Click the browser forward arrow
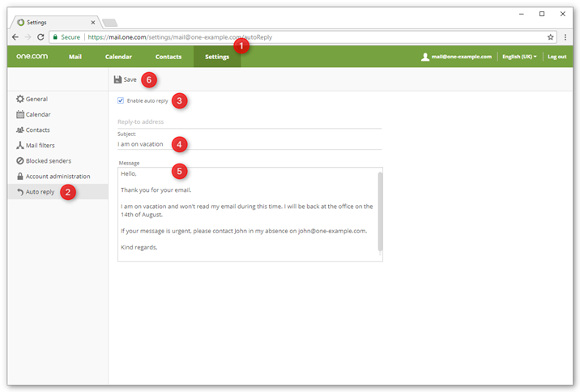This screenshot has height=392, width=580. [28, 37]
